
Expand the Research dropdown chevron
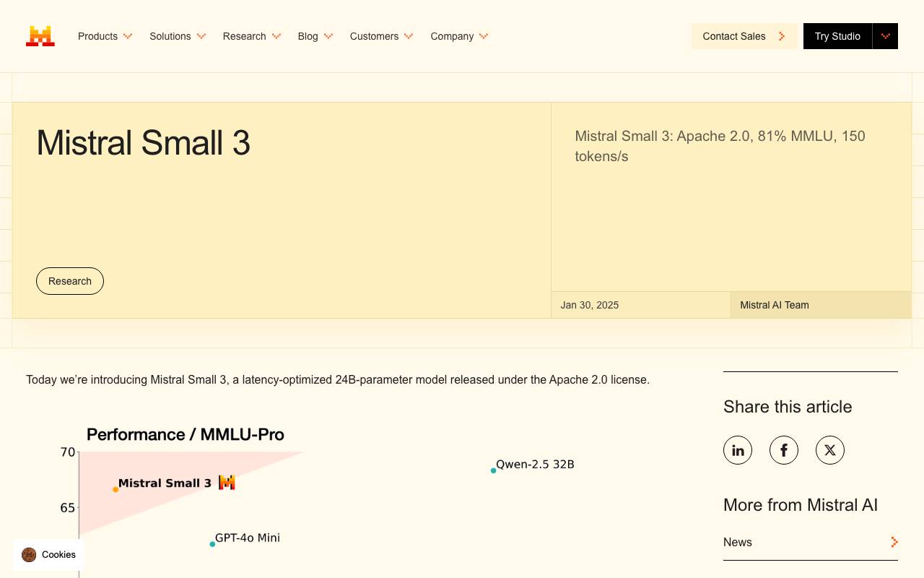[x=276, y=36]
